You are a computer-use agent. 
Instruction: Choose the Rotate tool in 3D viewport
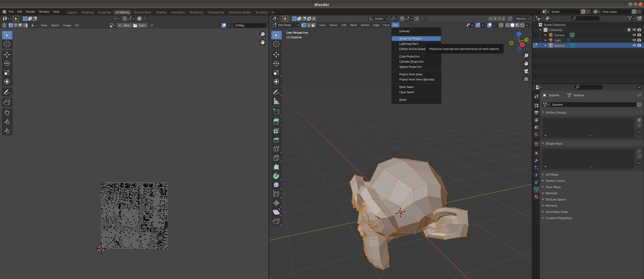(x=276, y=63)
